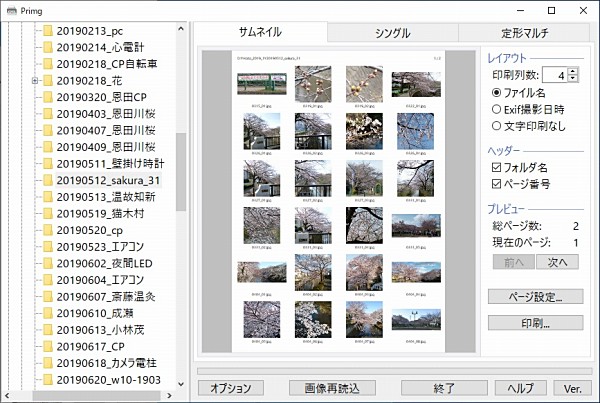Show version info with Ver. button
Viewport: 600px width, 403px height.
pyautogui.click(x=572, y=388)
